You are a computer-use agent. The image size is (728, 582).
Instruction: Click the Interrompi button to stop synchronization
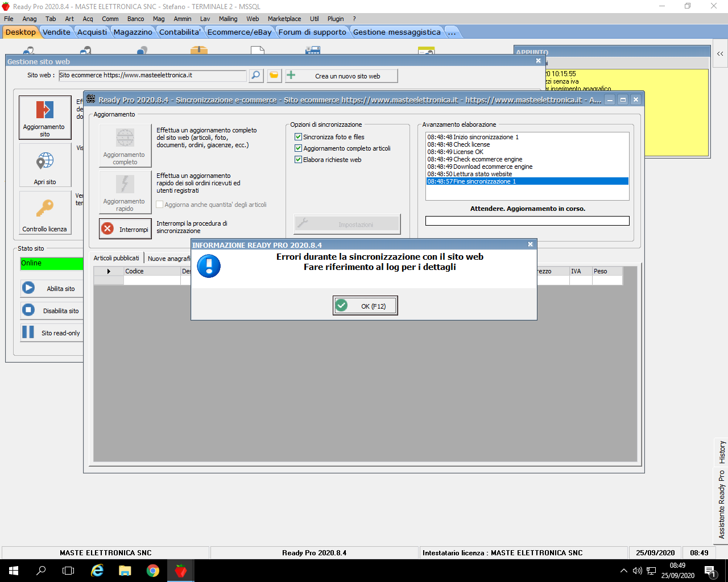click(x=125, y=229)
